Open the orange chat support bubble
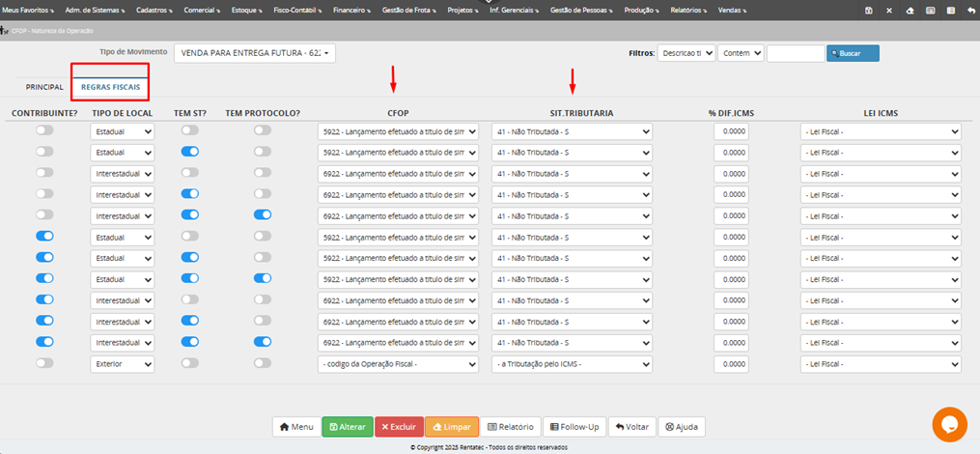This screenshot has width=980, height=454. (949, 424)
